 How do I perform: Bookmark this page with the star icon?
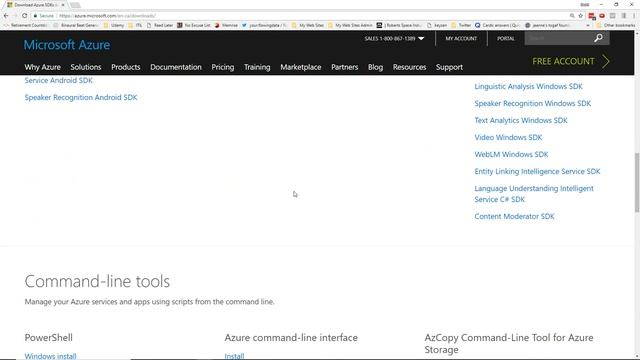coord(580,16)
